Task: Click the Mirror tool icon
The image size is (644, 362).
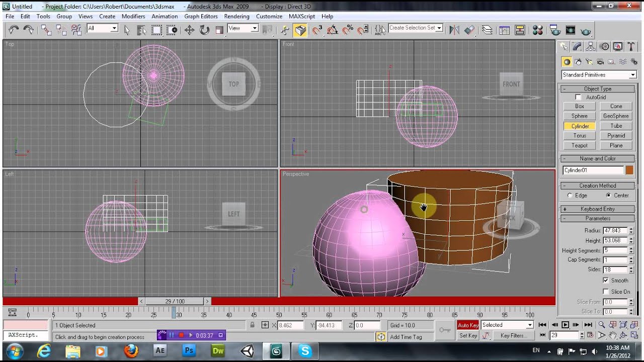Action: [454, 30]
